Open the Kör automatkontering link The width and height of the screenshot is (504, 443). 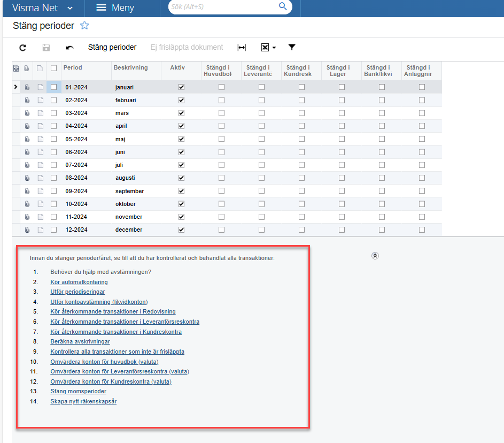point(79,282)
